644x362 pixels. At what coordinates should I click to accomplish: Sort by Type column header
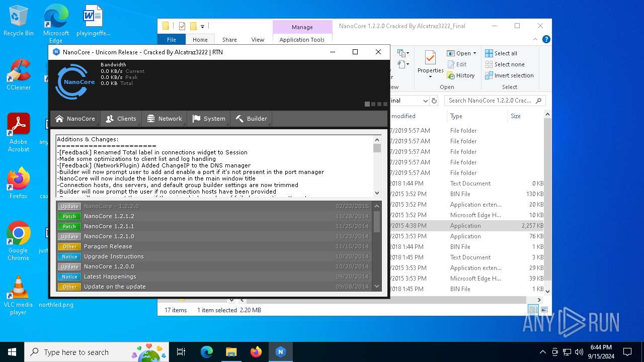click(x=476, y=116)
